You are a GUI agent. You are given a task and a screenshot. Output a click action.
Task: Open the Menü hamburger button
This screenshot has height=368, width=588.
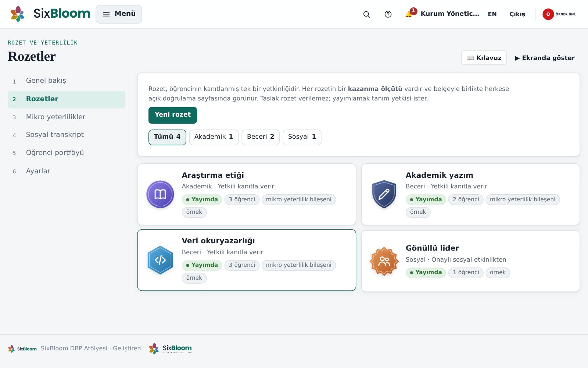click(119, 14)
